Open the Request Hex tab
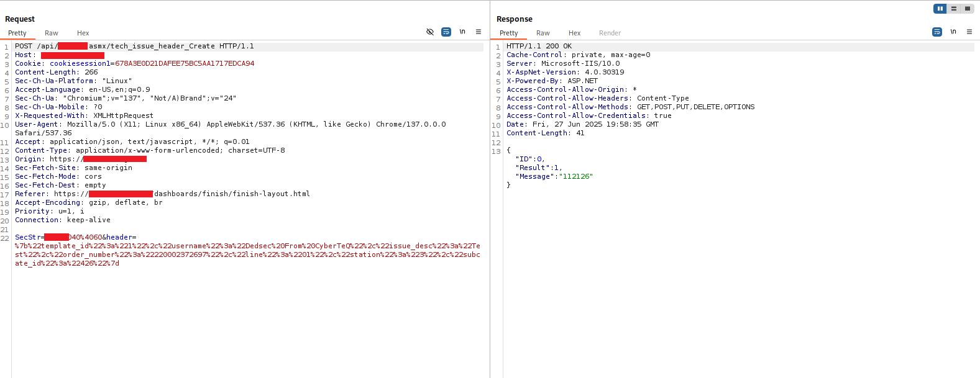The height and width of the screenshot is (378, 980). (83, 33)
